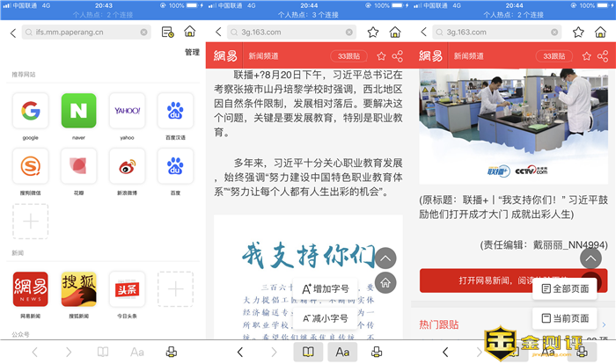Open the google shortcut tile
This screenshot has height=364, width=616.
click(31, 111)
